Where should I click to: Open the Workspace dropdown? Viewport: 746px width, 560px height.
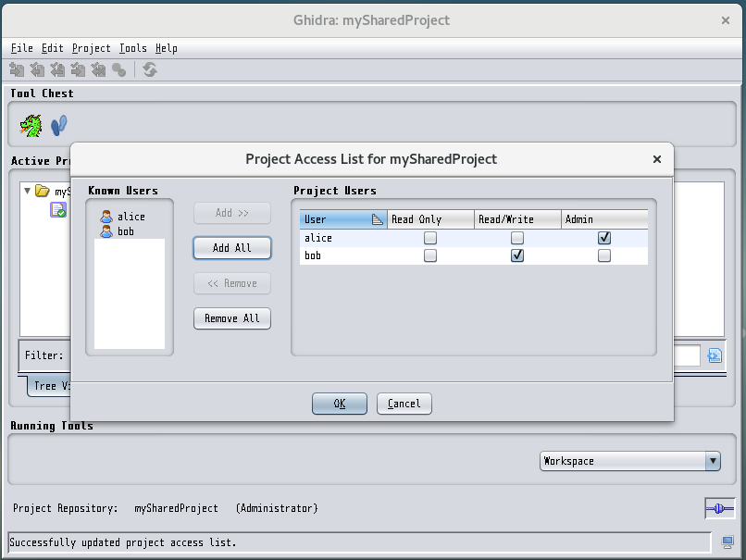click(630, 461)
